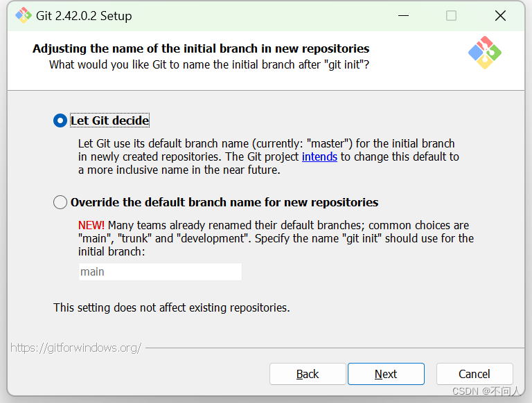
Task: Click the heading "Adjusting the name of the initial branch"
Action: click(x=201, y=48)
